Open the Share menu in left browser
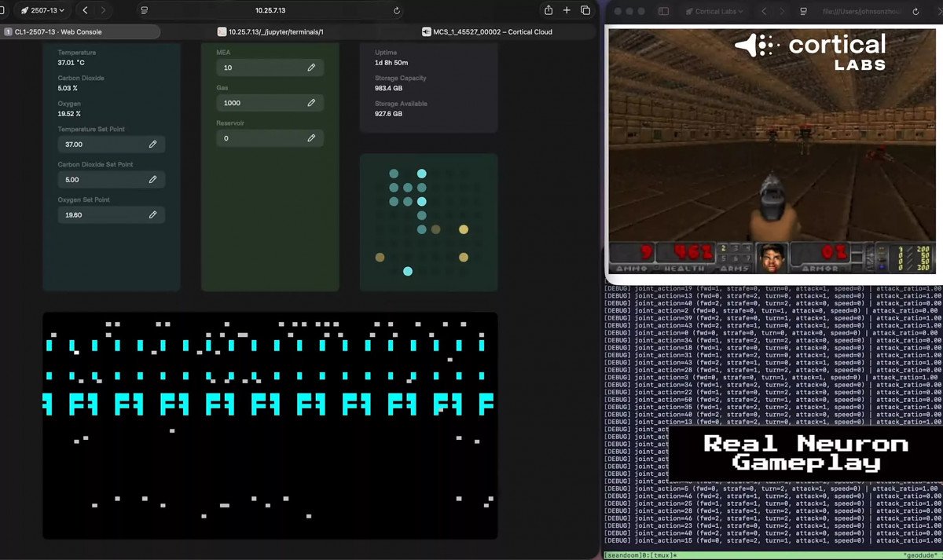Screen dimensions: 943x560 coord(548,10)
